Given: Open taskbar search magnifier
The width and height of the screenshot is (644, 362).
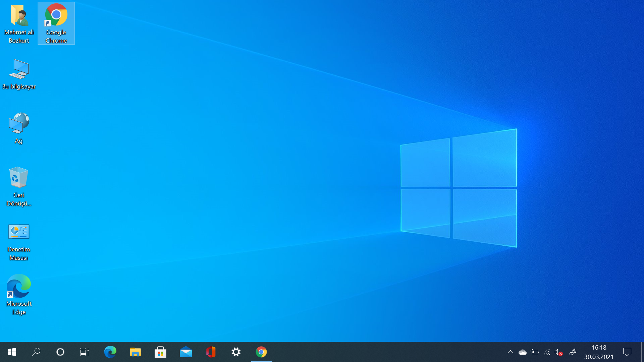Looking at the screenshot, I should [x=36, y=352].
